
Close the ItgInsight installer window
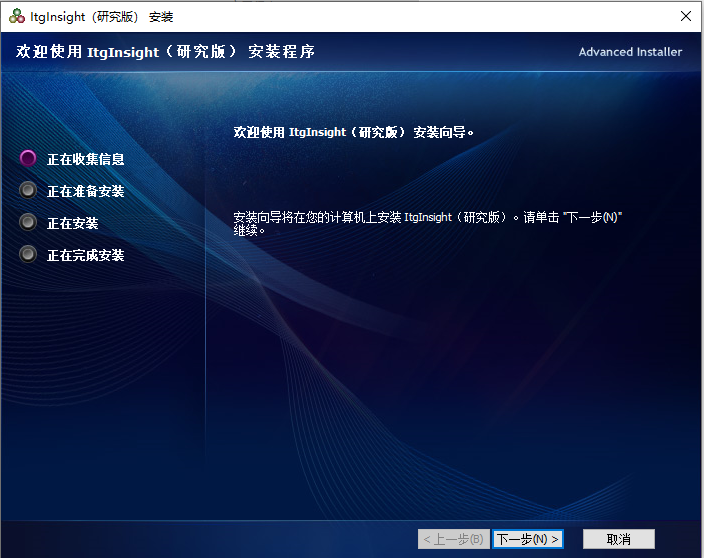pyautogui.click(x=686, y=16)
